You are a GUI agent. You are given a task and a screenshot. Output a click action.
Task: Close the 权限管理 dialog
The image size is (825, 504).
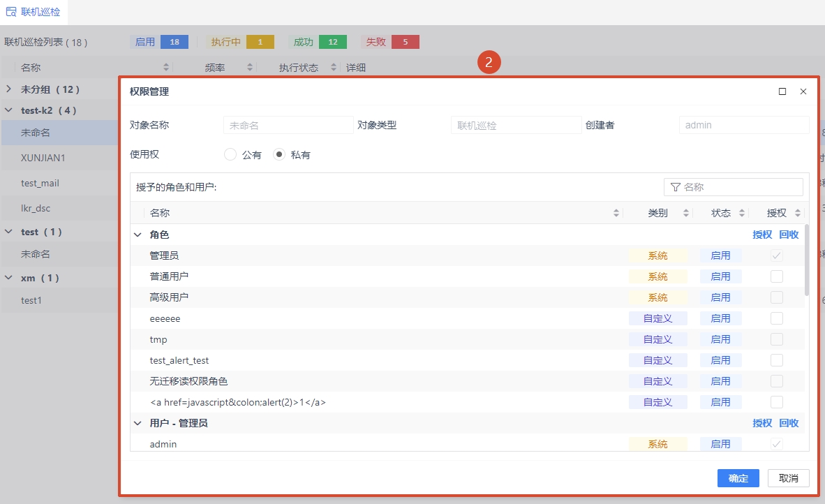pos(803,91)
